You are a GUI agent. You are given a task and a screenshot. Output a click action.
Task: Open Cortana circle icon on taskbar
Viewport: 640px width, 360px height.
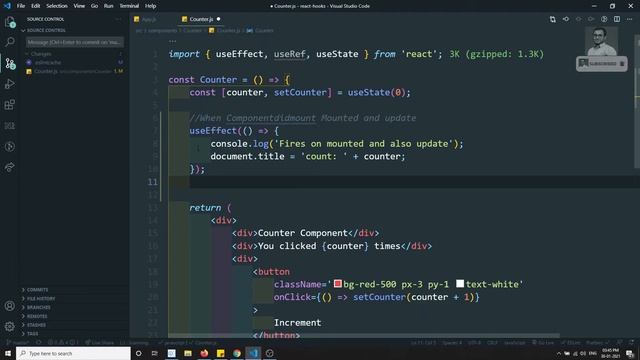(x=138, y=353)
